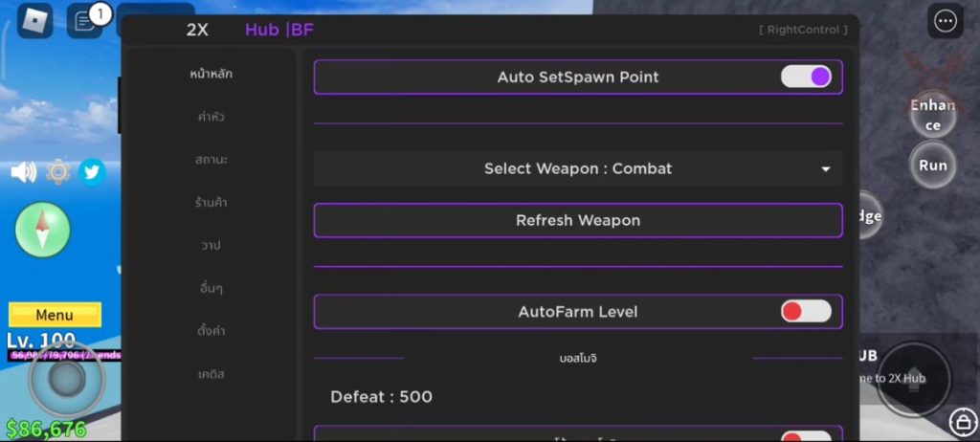Open the three-dots options menu
Screen dimensions: 980x442
pyautogui.click(x=946, y=20)
